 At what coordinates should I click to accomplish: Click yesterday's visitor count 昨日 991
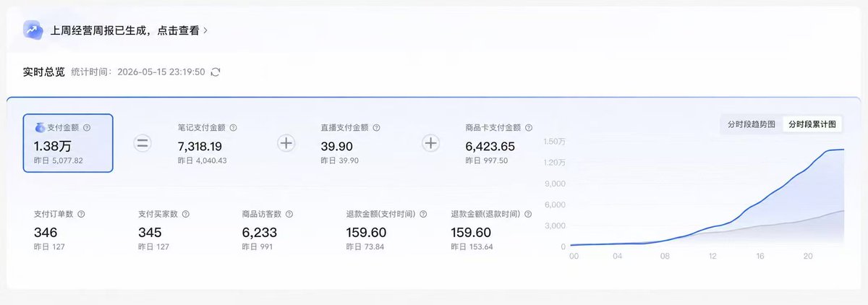(257, 247)
